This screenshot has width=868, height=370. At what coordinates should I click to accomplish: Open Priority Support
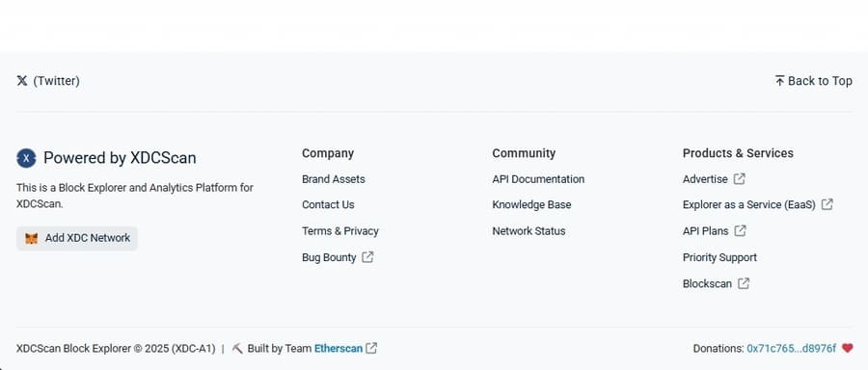coord(719,257)
